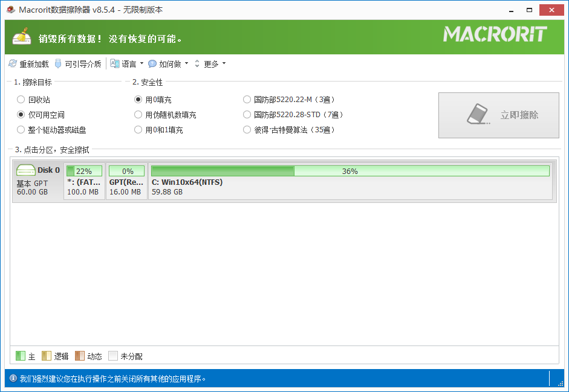Click the how-to (如何做) speech bubble icon
569x392 pixels.
(x=152, y=64)
